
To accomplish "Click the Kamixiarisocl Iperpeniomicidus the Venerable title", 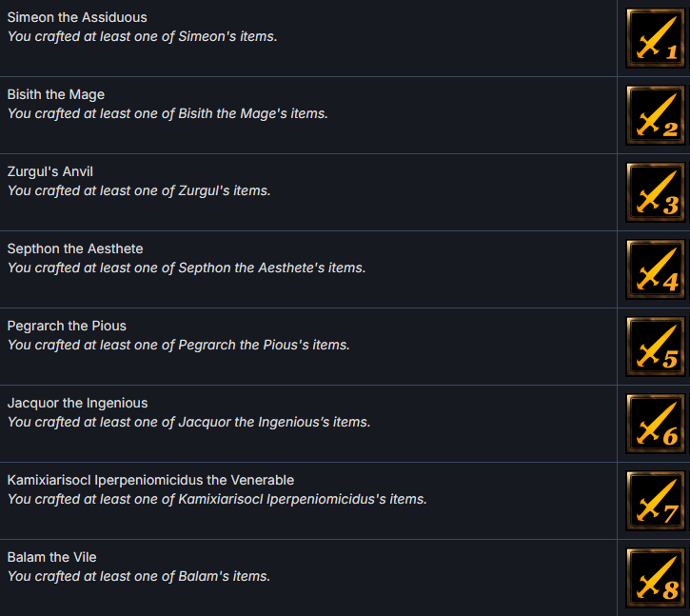I will coord(150,481).
